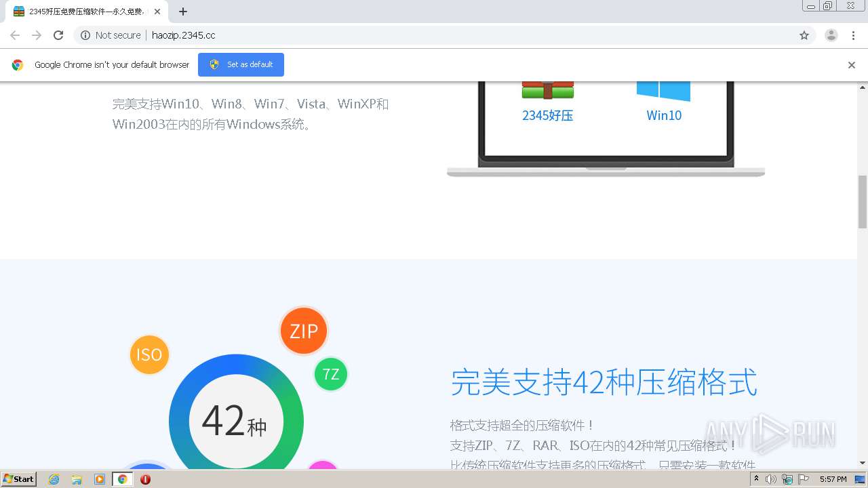868x488 pixels.
Task: Dismiss the default browser infobar
Action: pyautogui.click(x=852, y=65)
